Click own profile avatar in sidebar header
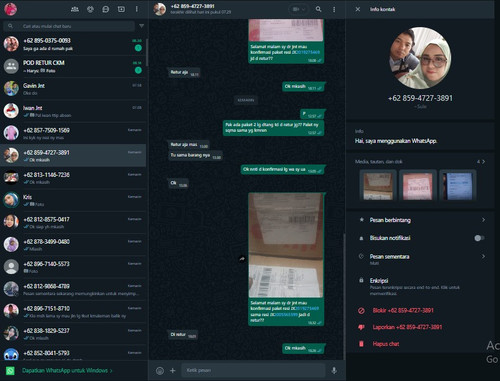Screen dimensions: 500x381 tap(11, 9)
